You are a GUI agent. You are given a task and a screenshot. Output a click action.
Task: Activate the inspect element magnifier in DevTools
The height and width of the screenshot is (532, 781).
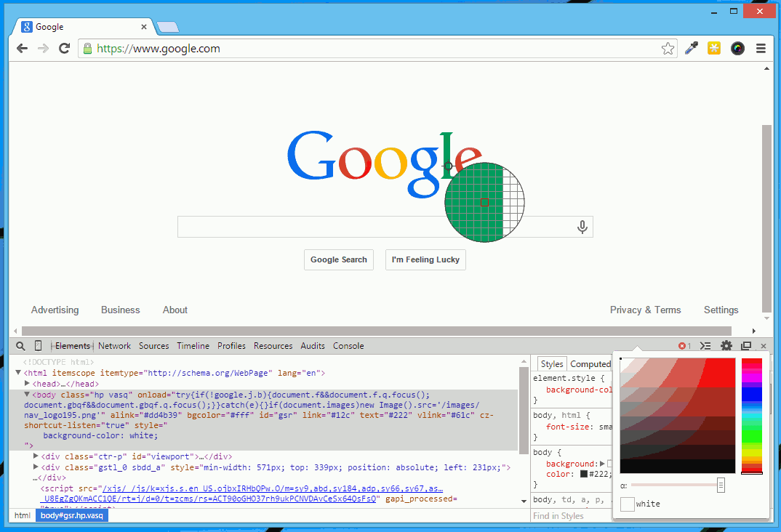pyautogui.click(x=20, y=346)
